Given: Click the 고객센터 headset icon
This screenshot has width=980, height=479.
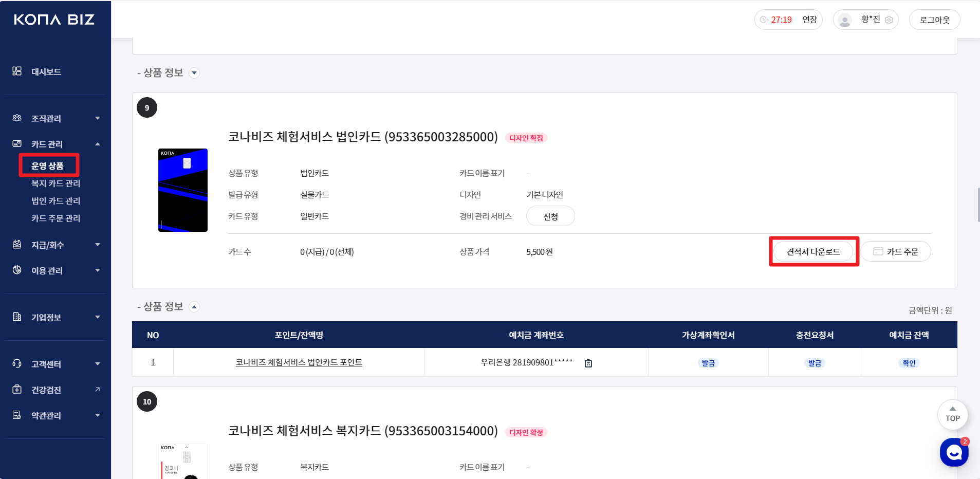Looking at the screenshot, I should coord(17,364).
